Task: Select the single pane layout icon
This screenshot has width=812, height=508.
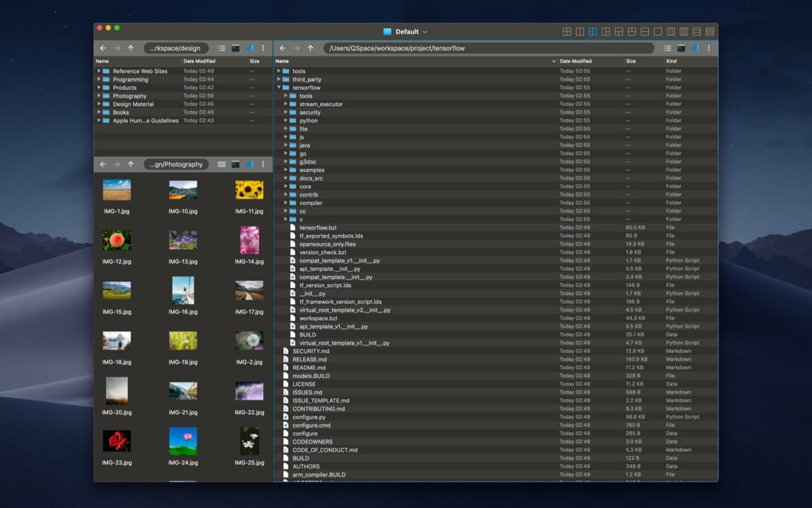Action: tap(658, 32)
